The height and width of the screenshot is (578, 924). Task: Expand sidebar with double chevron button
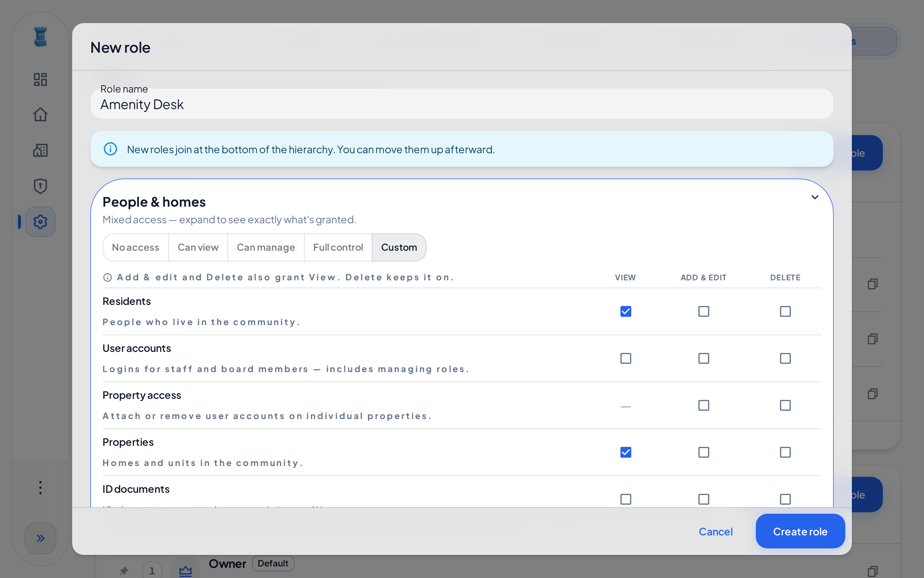point(40,538)
